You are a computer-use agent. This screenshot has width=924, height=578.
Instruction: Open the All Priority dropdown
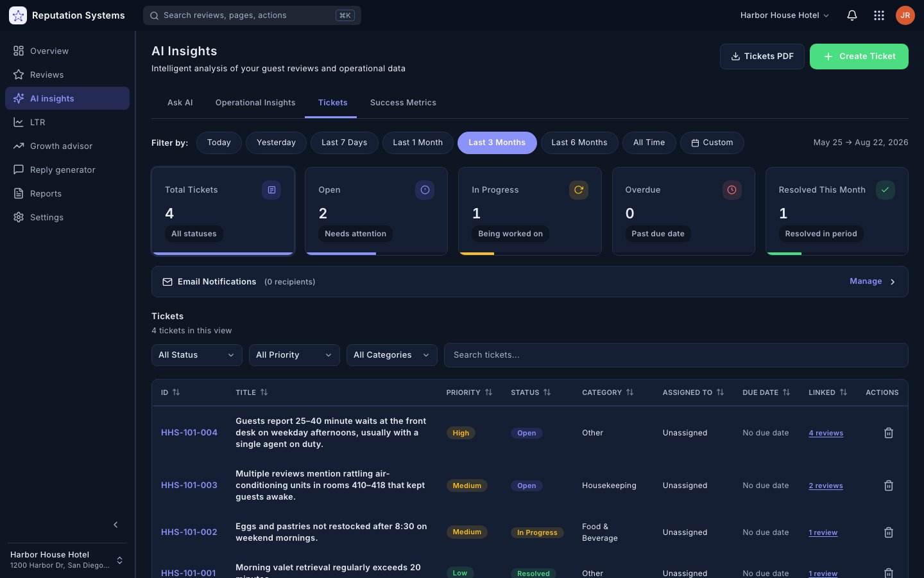[295, 355]
